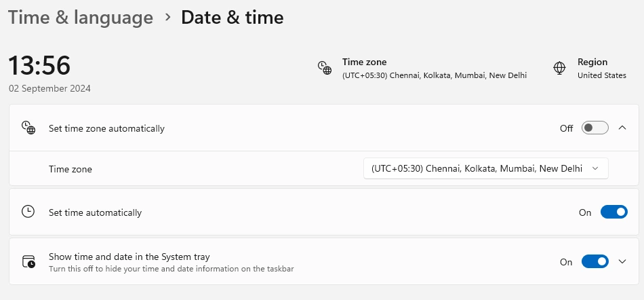Expand the Show time and date options

tap(623, 262)
